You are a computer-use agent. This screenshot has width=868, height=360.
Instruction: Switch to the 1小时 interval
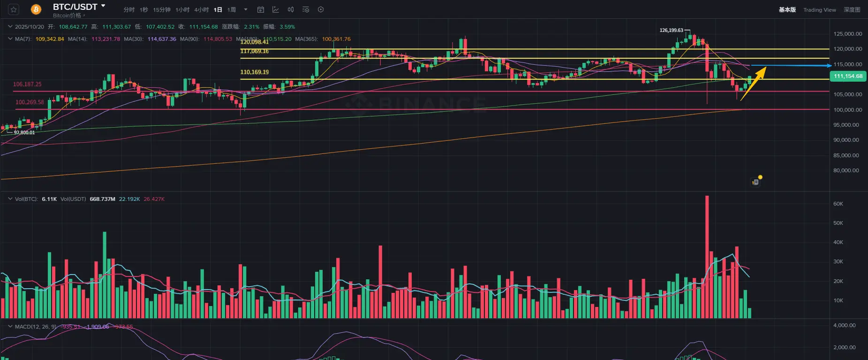182,9
